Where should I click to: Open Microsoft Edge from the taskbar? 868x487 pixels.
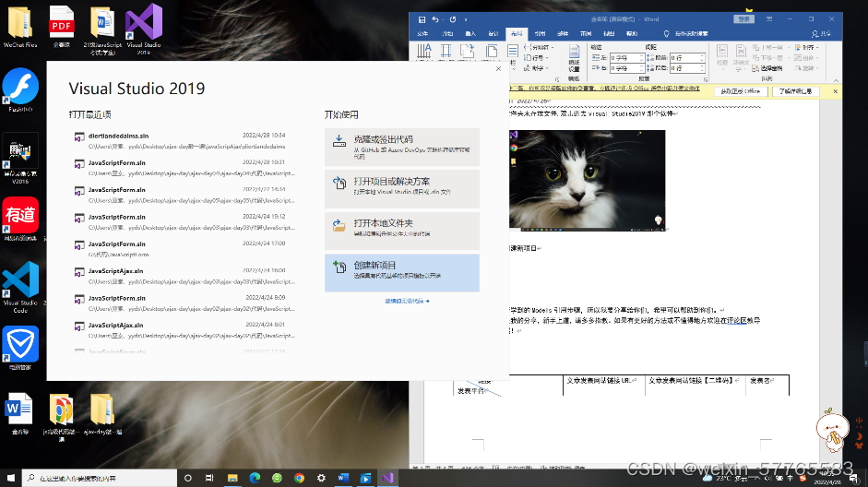(x=255, y=478)
